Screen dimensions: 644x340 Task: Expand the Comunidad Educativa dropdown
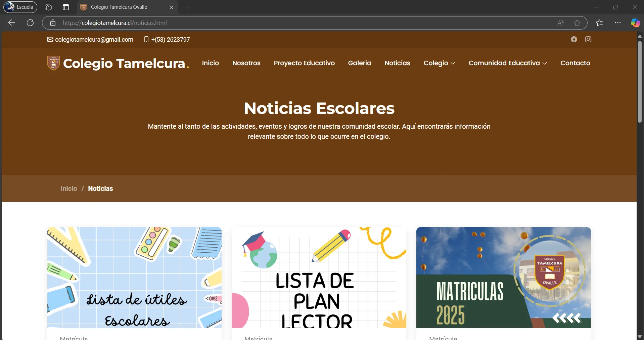(507, 63)
